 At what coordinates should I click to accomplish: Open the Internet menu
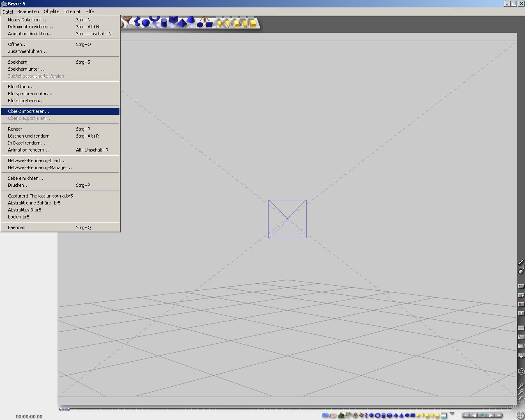[72, 11]
